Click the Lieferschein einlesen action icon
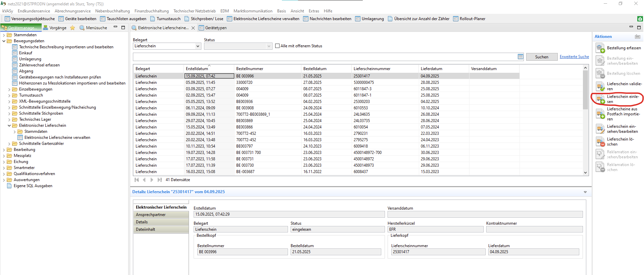644x275 pixels. click(x=600, y=99)
